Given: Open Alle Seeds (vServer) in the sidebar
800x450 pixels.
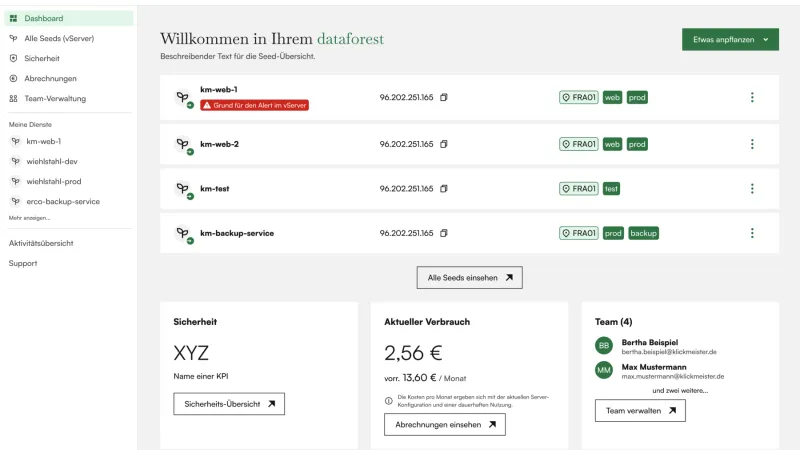Looking at the screenshot, I should (x=59, y=38).
